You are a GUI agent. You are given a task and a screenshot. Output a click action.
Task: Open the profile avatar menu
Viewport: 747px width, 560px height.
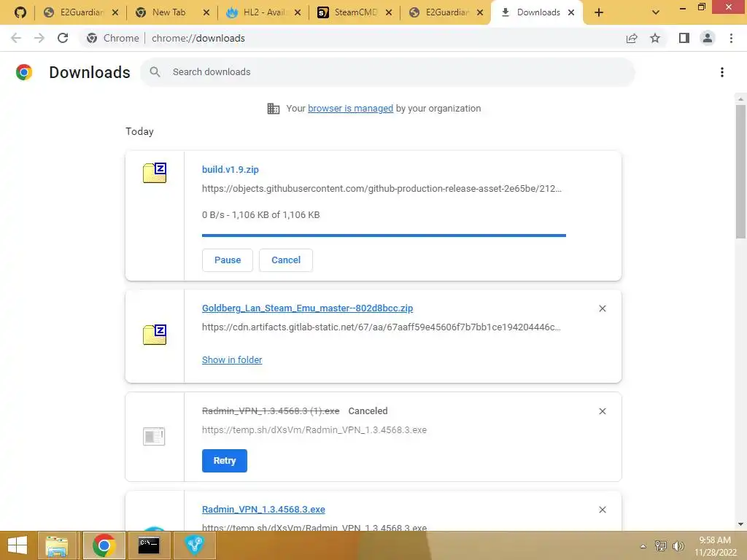click(708, 38)
